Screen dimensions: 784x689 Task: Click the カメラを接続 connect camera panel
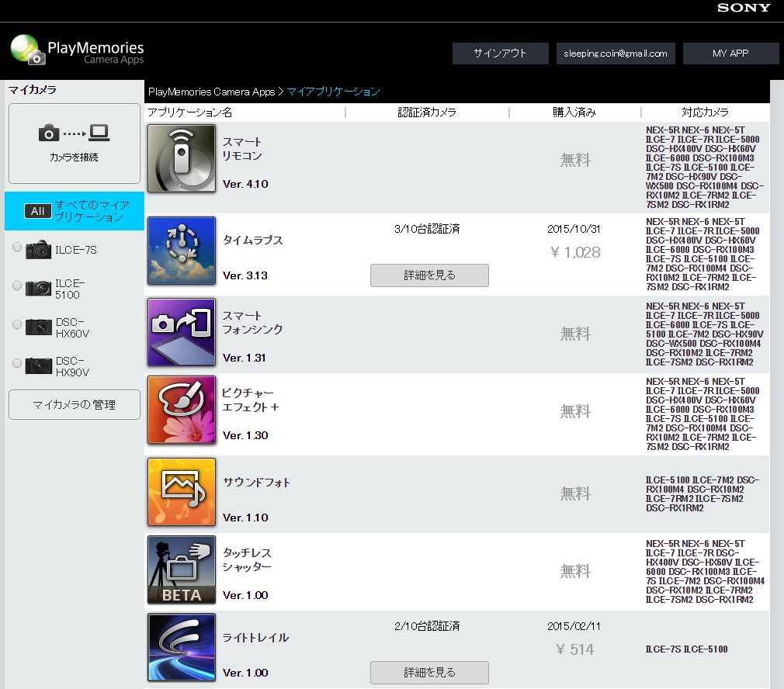75,144
